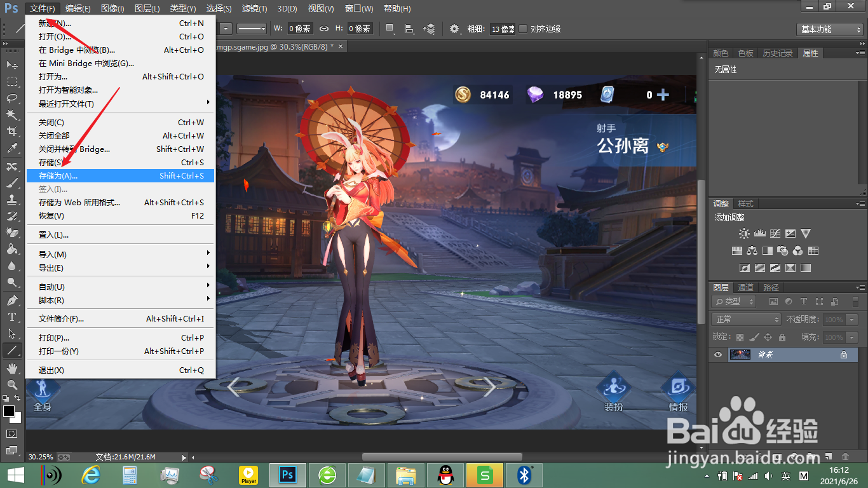Expand 最近打开文件(T) submenu
Screen dimensions: 868x488
point(121,104)
